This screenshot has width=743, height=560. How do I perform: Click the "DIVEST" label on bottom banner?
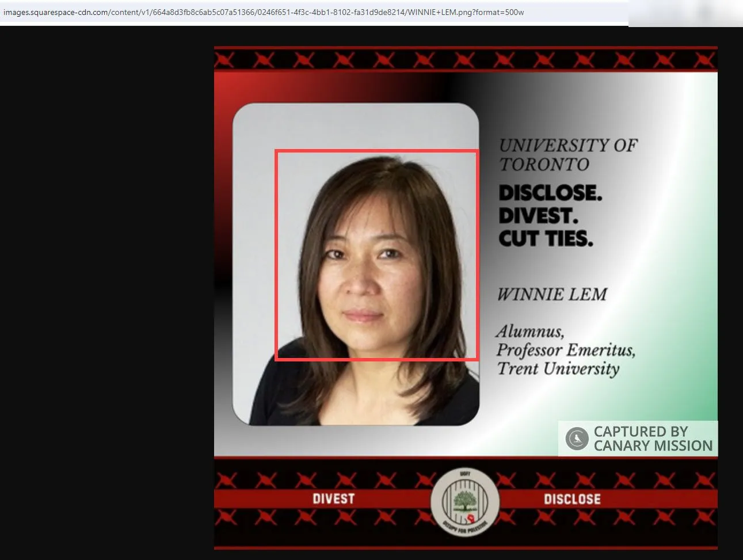point(333,499)
